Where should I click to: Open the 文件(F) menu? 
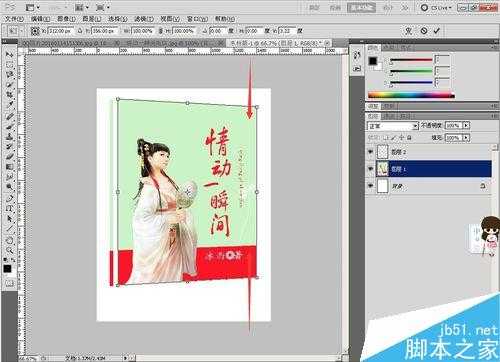tap(14, 19)
